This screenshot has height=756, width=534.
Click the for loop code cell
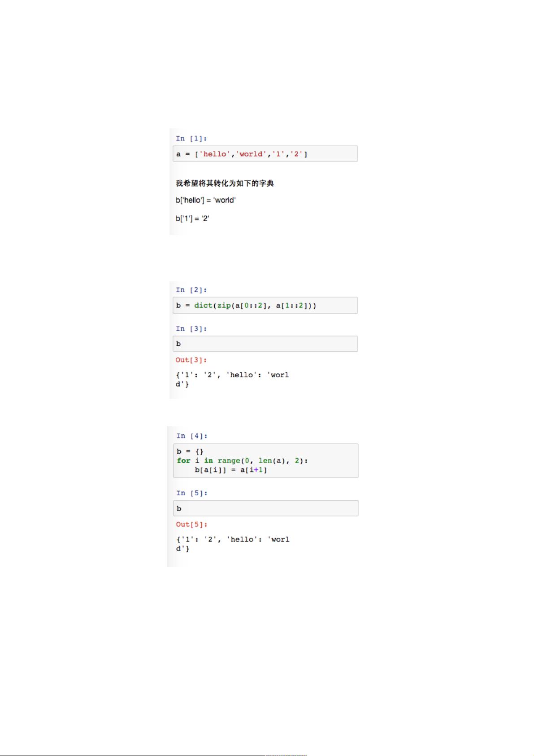click(x=265, y=461)
